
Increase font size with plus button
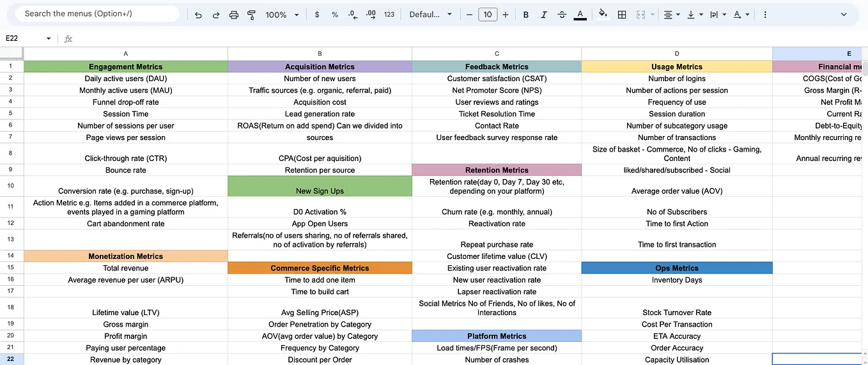(x=506, y=14)
